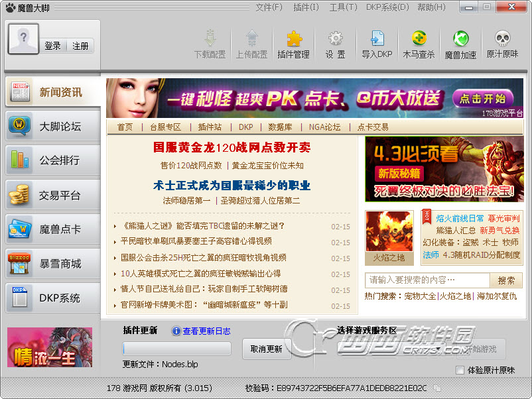Viewport: 532px width, 399px height.
Task: Click the 上传配置 upload icon
Action: coord(252,38)
